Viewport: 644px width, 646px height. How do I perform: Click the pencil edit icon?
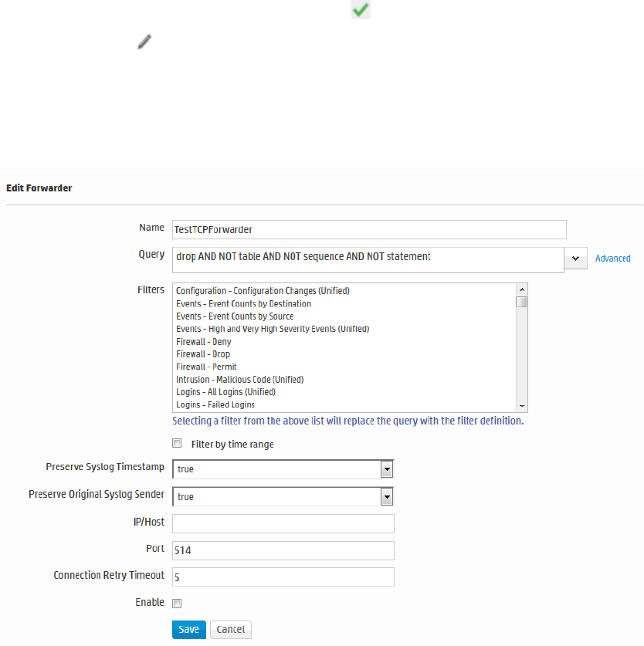pyautogui.click(x=144, y=42)
